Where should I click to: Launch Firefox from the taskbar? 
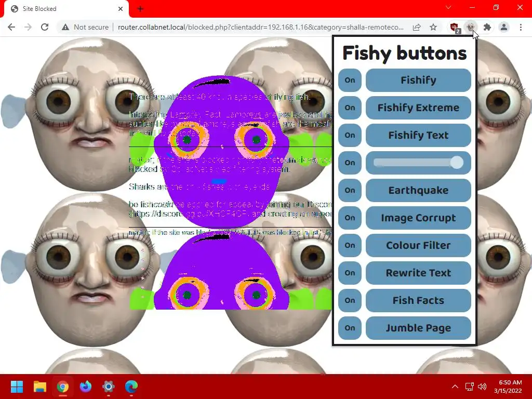coord(86,387)
